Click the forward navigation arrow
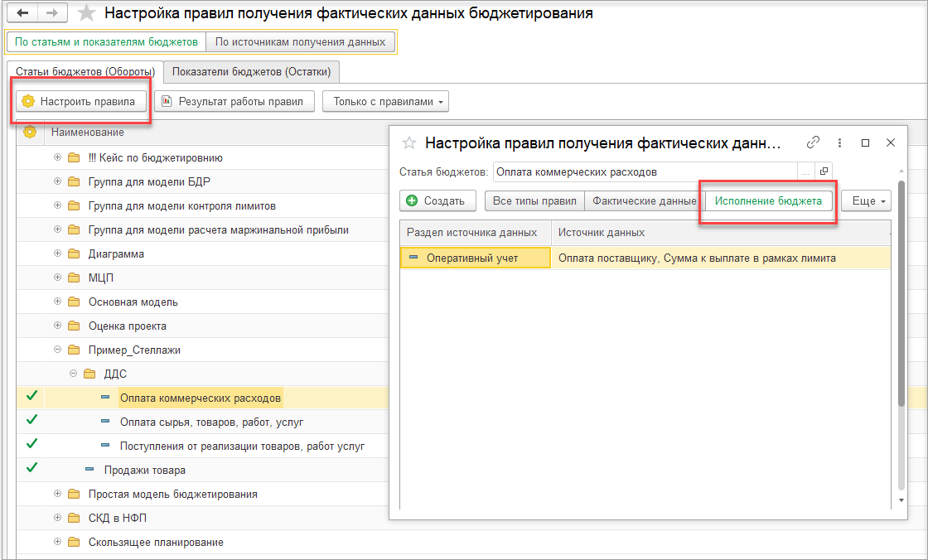 click(x=51, y=13)
